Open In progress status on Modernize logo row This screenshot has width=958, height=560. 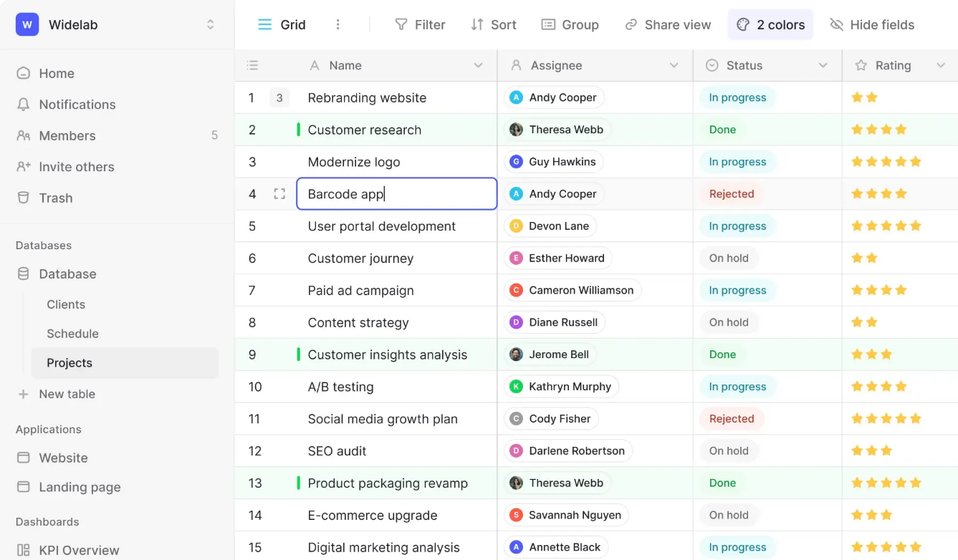pyautogui.click(x=737, y=162)
